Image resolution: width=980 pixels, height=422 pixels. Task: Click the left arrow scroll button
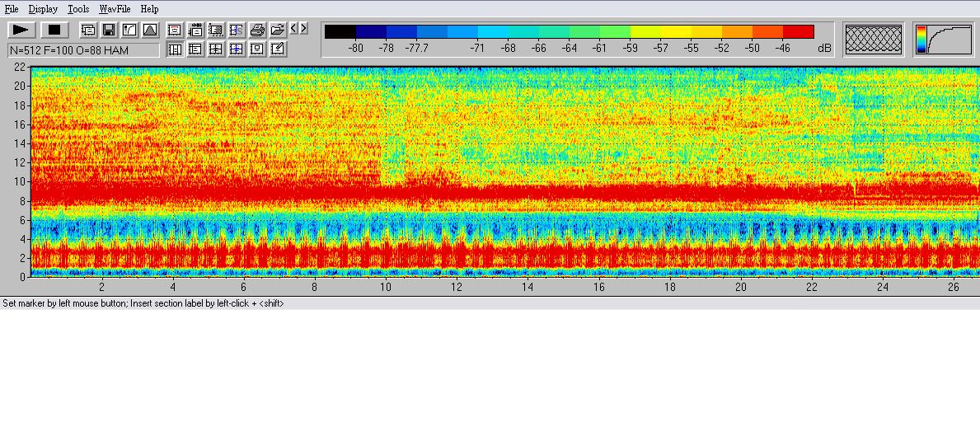click(x=293, y=29)
